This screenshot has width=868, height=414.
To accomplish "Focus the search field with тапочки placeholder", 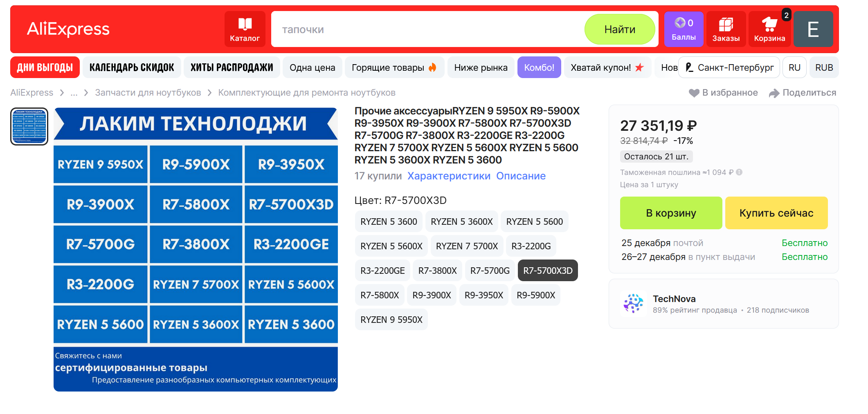I will click(427, 29).
